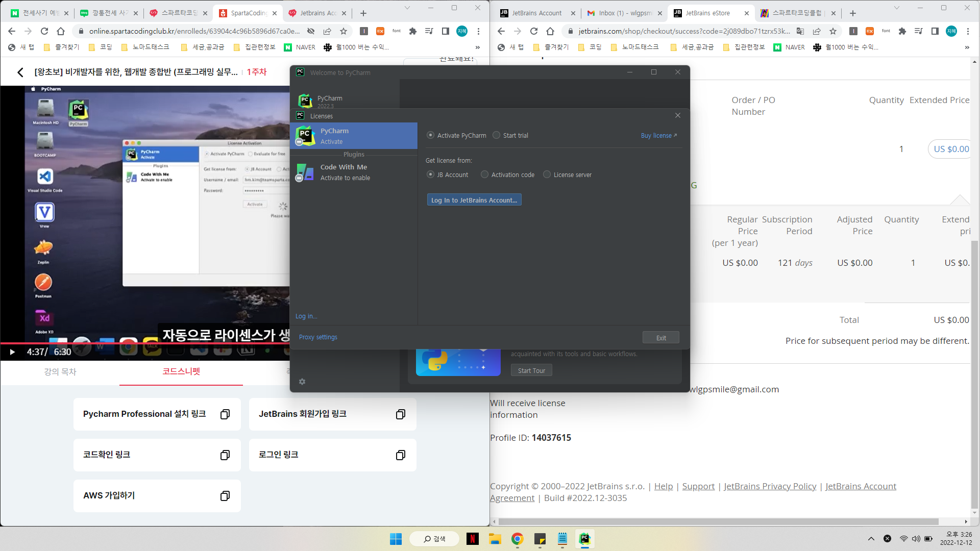
Task: Open right browser tab search dropdown
Action: coord(896,8)
